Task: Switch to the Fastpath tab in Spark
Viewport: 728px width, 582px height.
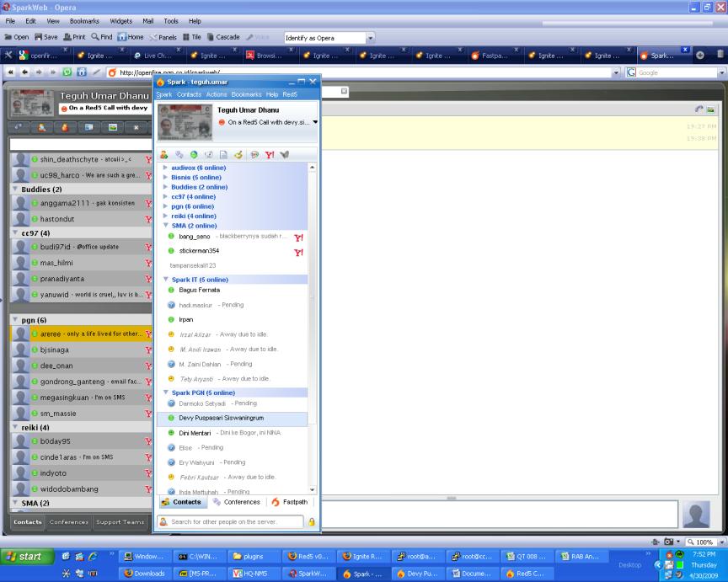Action: pos(290,502)
